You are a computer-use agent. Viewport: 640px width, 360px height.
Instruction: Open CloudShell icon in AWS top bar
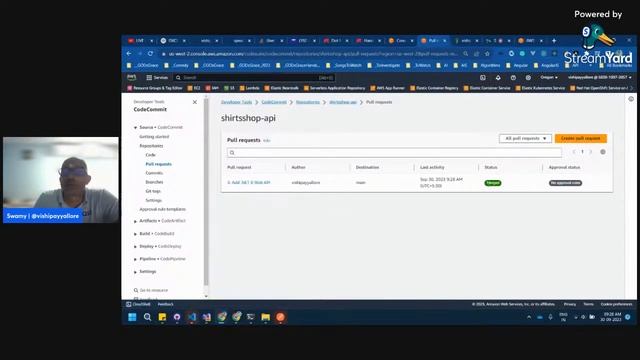pyautogui.click(x=483, y=77)
